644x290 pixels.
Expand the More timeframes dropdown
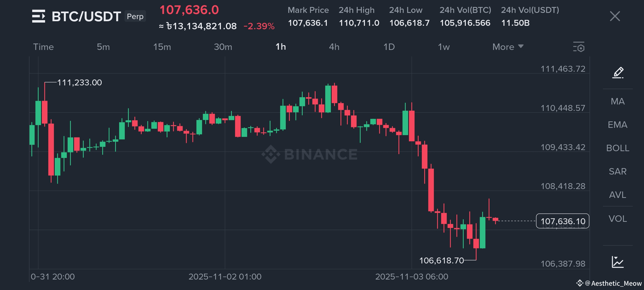tap(508, 47)
